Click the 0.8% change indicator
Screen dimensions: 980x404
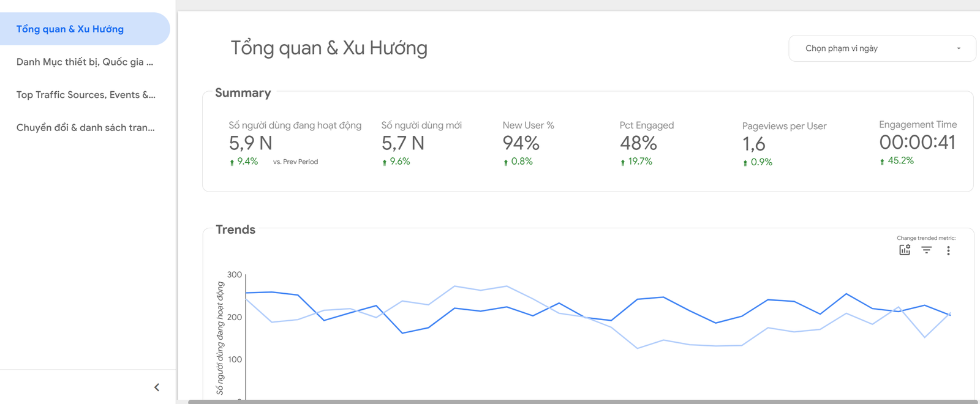pos(518,162)
